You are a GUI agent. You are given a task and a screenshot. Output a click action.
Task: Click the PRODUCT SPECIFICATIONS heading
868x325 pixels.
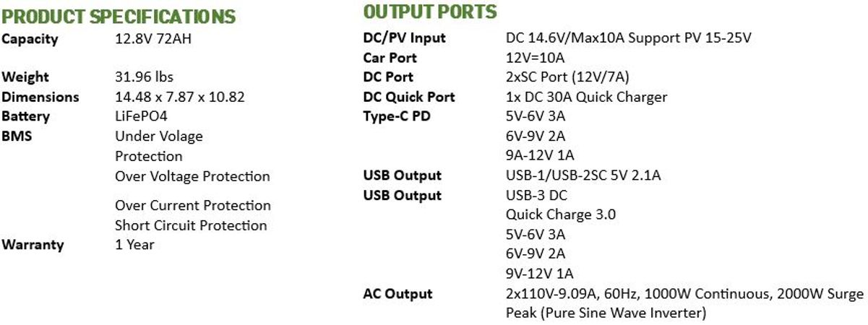[119, 17]
